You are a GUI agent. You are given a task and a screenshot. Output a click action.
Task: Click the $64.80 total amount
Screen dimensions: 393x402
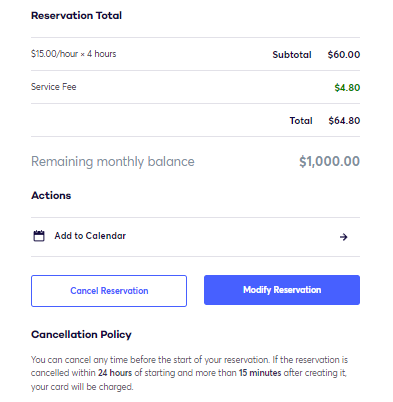(344, 121)
